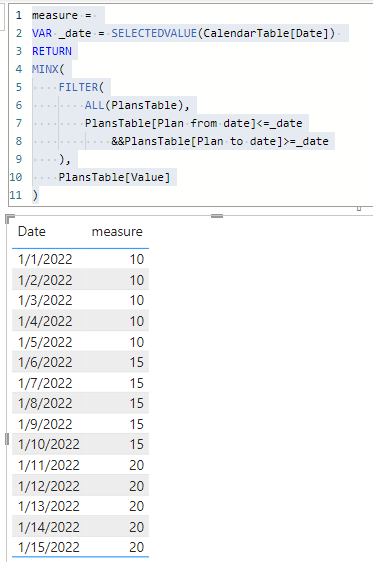Select the 1/5/2022 date cell

tap(45, 342)
